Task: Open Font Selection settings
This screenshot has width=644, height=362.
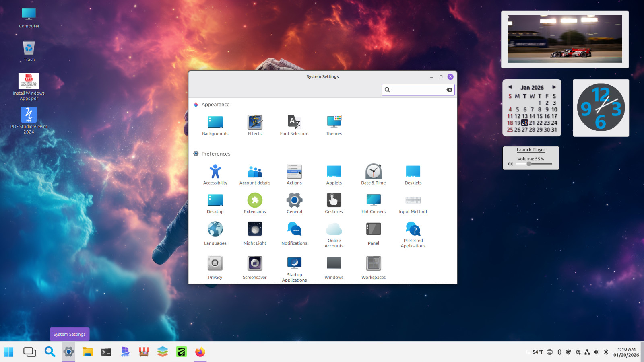Action: point(294,125)
